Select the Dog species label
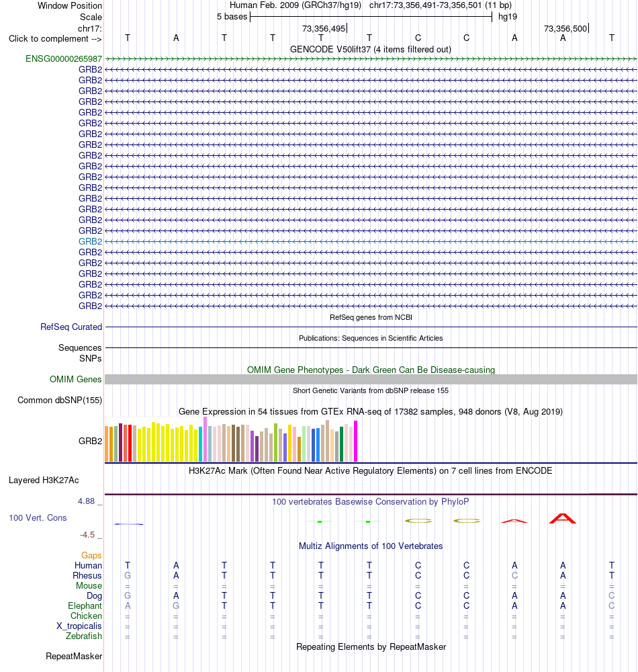This screenshot has width=638, height=672. 94,595
